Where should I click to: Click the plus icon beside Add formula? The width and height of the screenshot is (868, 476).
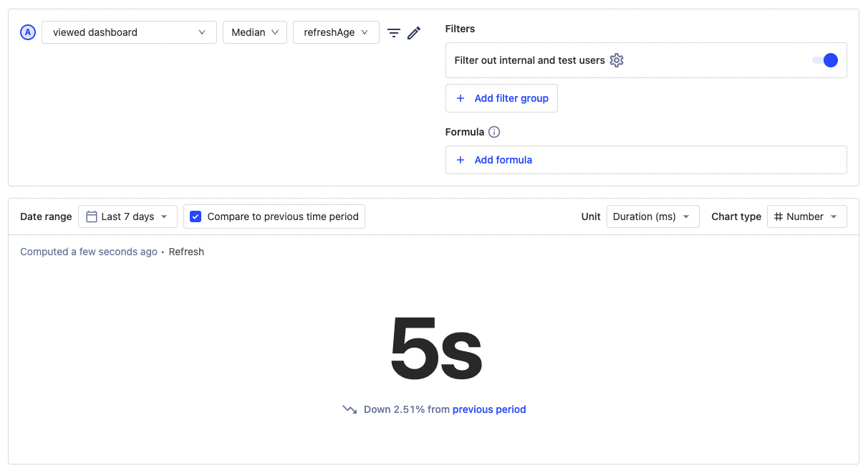460,159
